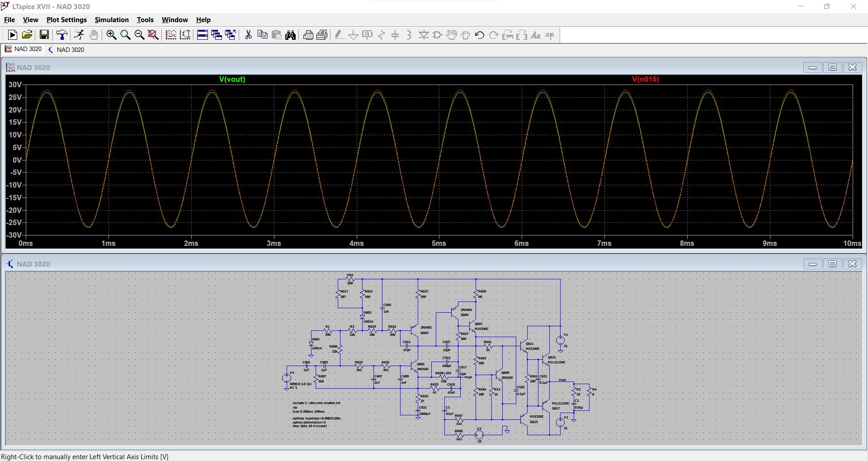Click the Place Resistor toolbar icon
868x461 pixels.
[382, 35]
